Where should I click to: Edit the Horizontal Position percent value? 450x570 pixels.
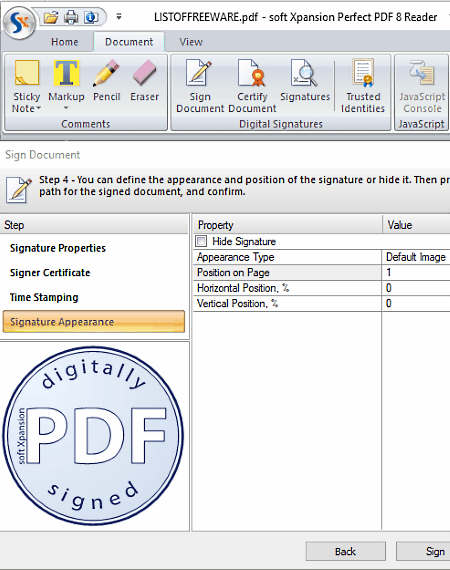pyautogui.click(x=416, y=288)
